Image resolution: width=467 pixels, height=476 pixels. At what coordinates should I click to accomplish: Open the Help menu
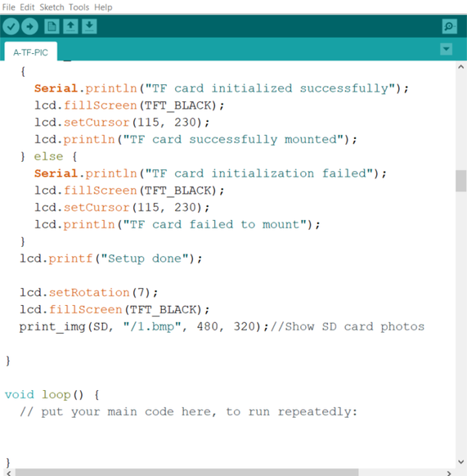103,7
